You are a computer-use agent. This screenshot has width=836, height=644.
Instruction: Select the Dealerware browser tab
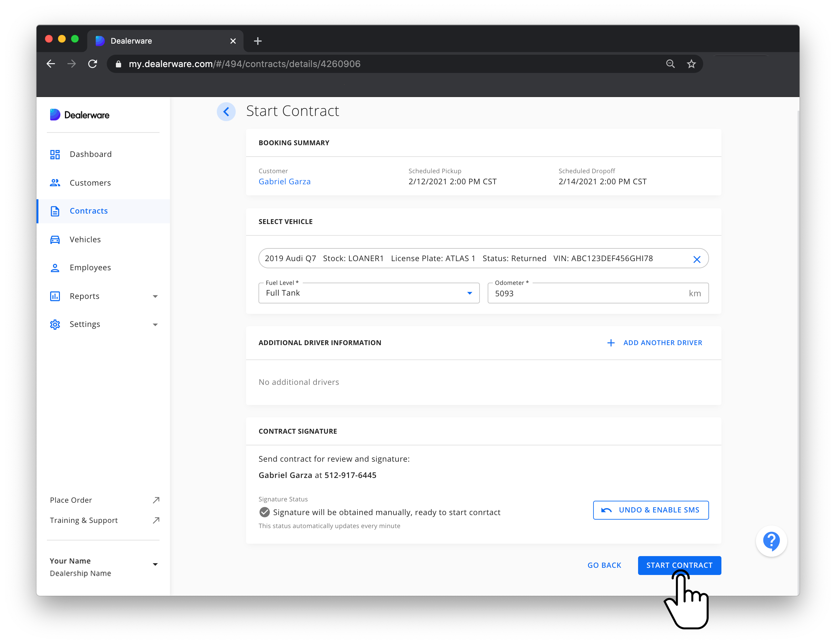coord(165,41)
